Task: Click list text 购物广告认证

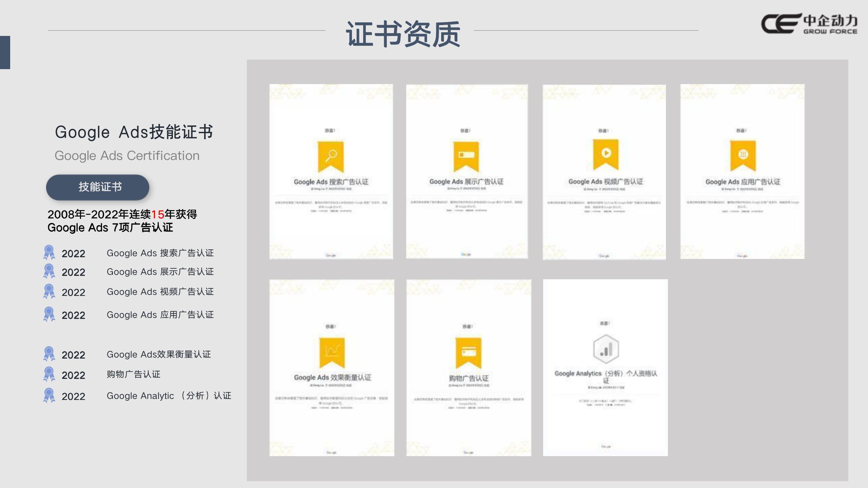Action: [133, 374]
